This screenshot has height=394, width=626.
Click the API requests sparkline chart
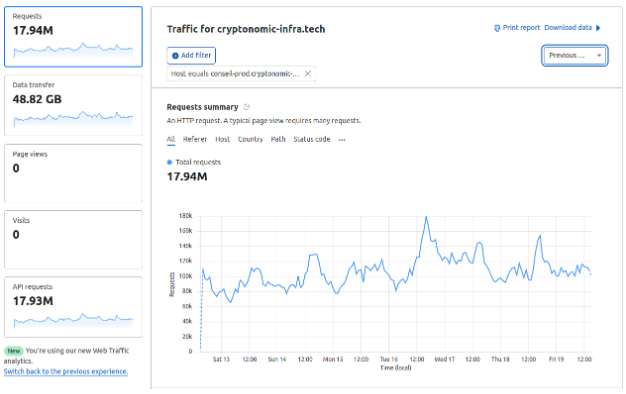73,320
